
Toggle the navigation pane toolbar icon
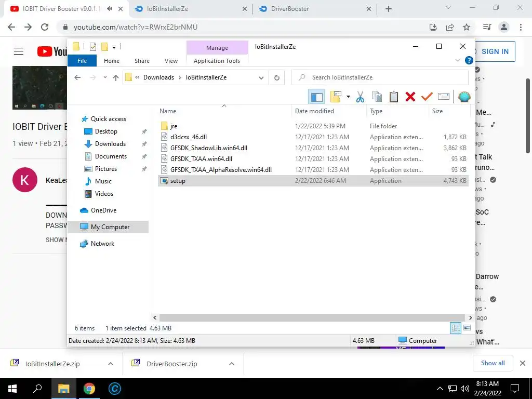click(x=316, y=97)
